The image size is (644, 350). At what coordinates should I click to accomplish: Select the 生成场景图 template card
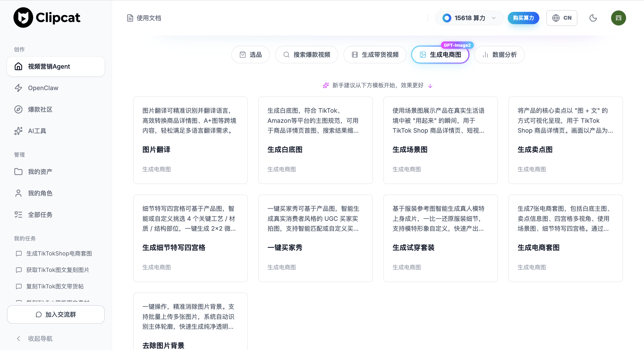click(440, 140)
